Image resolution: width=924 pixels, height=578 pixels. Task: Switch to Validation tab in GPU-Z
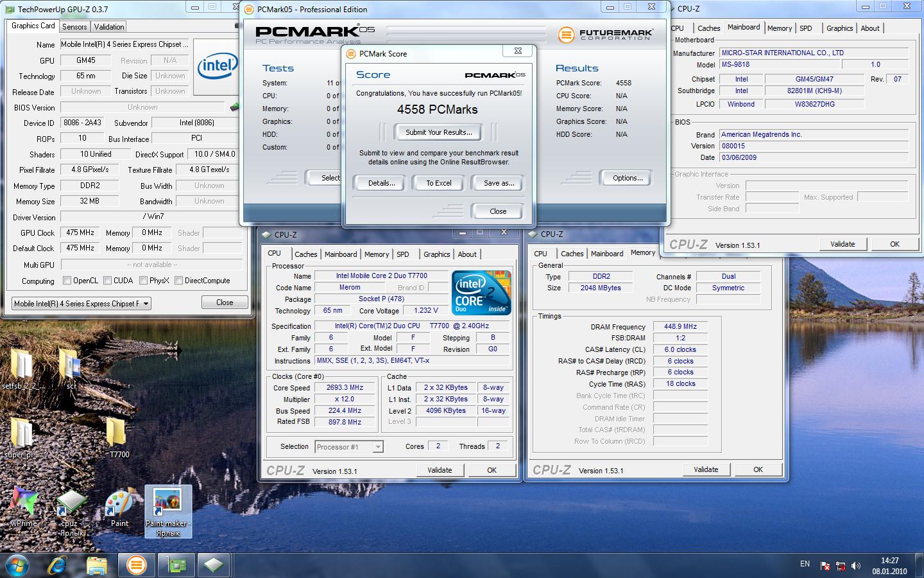coord(109,27)
